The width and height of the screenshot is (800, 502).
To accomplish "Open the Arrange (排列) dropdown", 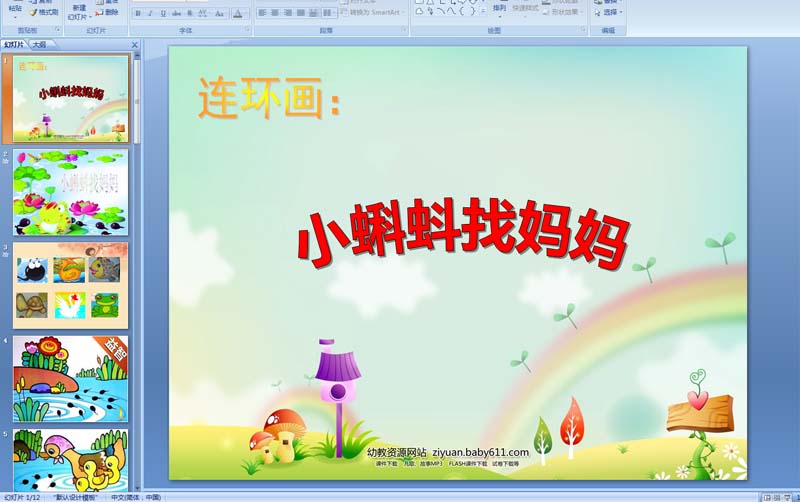I will click(499, 10).
